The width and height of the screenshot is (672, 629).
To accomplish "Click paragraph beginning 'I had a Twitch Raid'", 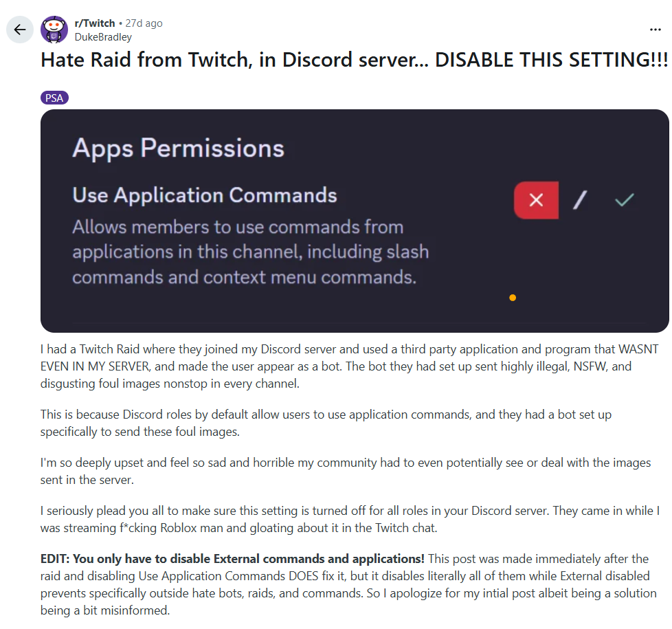I will point(349,366).
